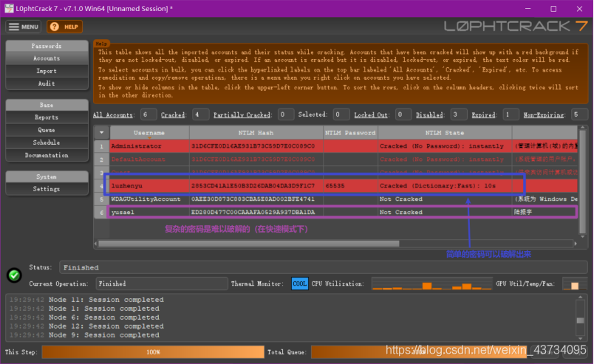
Task: Click the This Step 100% progress bar
Action: pyautogui.click(x=153, y=352)
